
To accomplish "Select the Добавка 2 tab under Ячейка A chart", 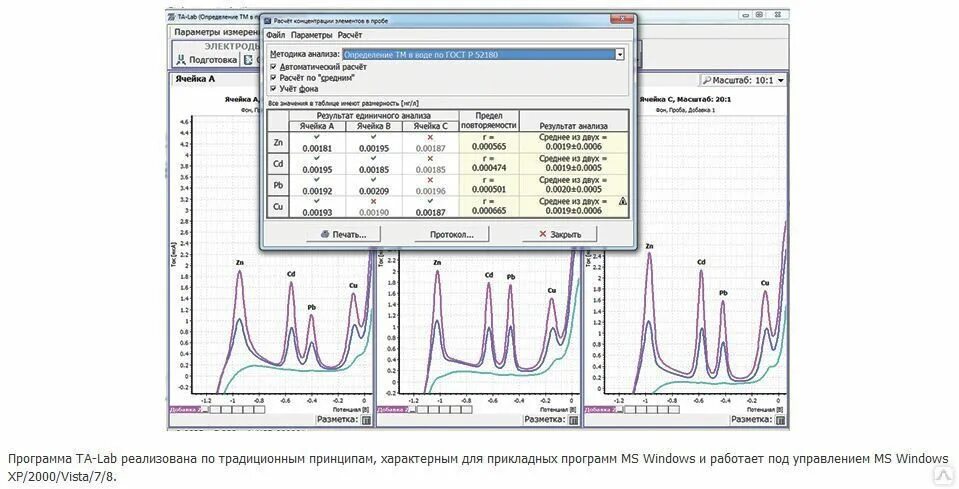I will (185, 410).
